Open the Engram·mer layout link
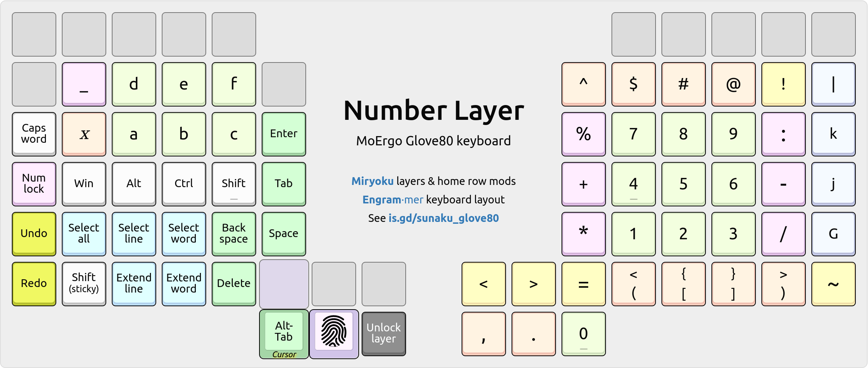This screenshot has width=868, height=368. click(393, 200)
